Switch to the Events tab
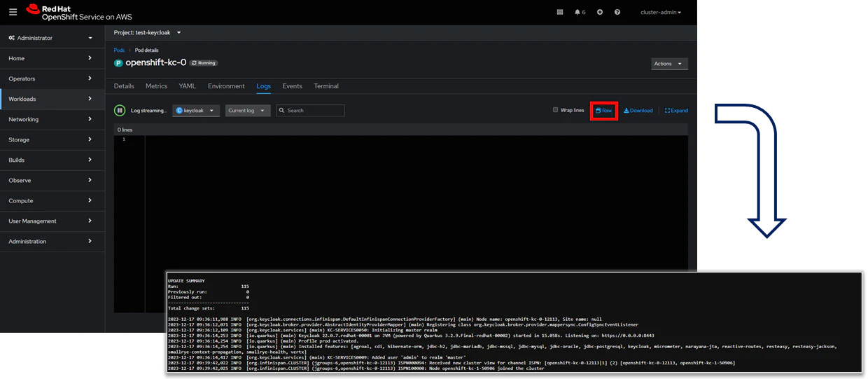 pyautogui.click(x=292, y=86)
